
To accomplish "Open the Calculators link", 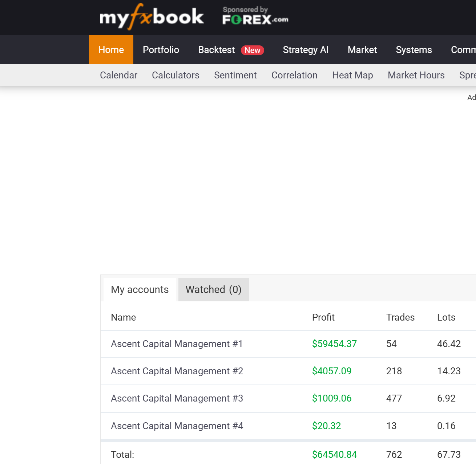I will click(176, 75).
